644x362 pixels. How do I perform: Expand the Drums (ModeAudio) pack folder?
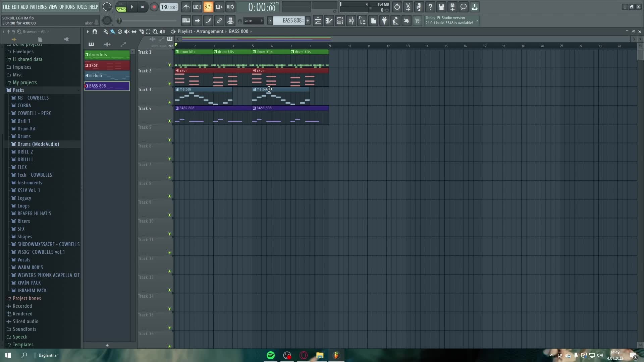pos(43,144)
